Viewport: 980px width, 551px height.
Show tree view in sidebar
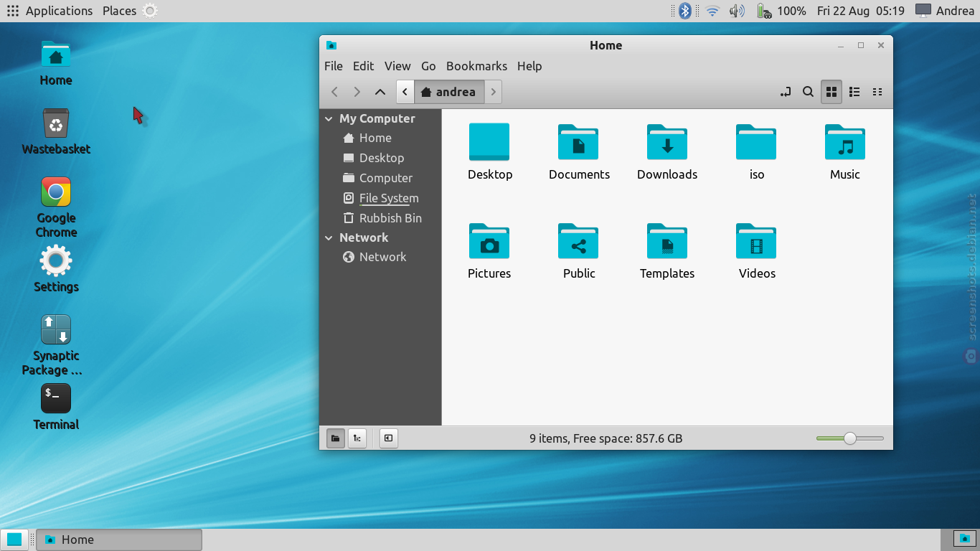pos(357,438)
